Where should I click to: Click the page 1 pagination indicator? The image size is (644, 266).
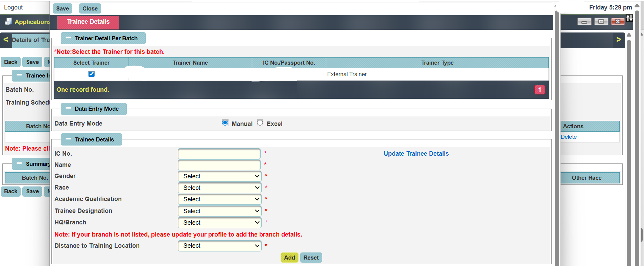[540, 90]
